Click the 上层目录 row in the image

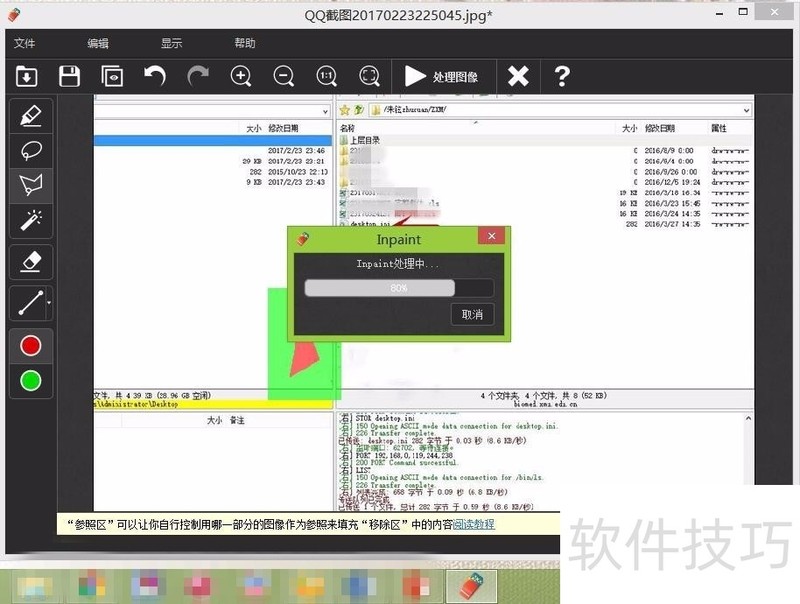[x=545, y=140]
